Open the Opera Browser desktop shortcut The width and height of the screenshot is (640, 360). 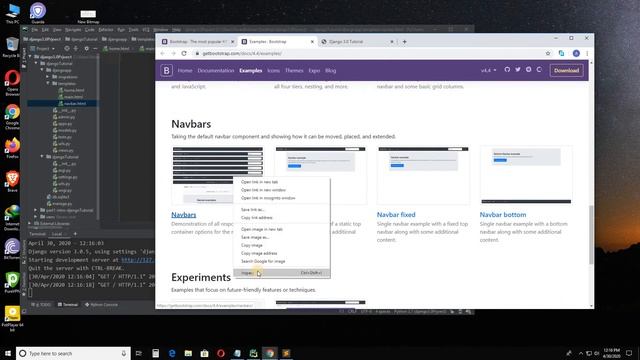click(12, 82)
